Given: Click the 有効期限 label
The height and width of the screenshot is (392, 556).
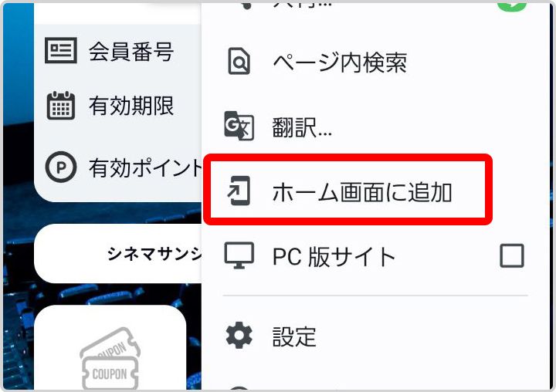Looking at the screenshot, I should pos(131,106).
